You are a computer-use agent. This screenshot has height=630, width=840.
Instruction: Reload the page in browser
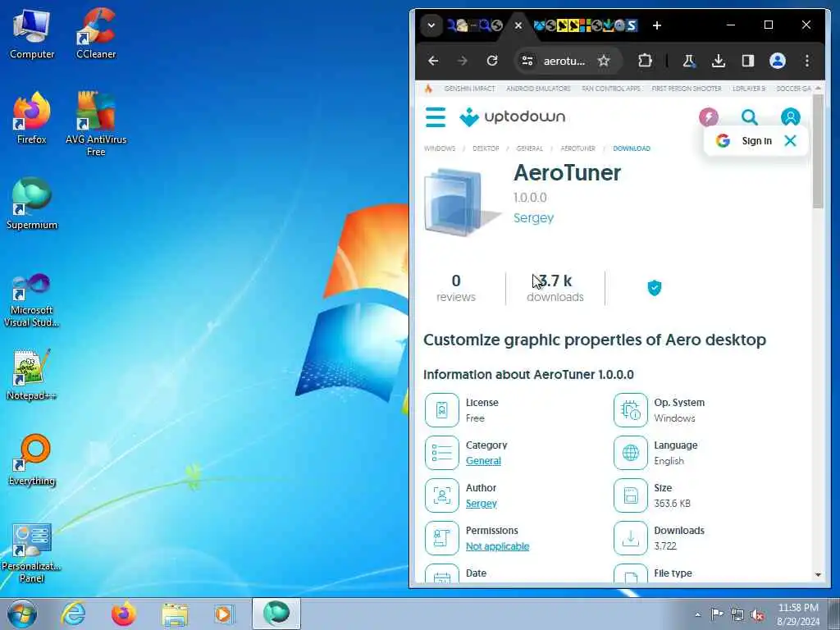[492, 61]
